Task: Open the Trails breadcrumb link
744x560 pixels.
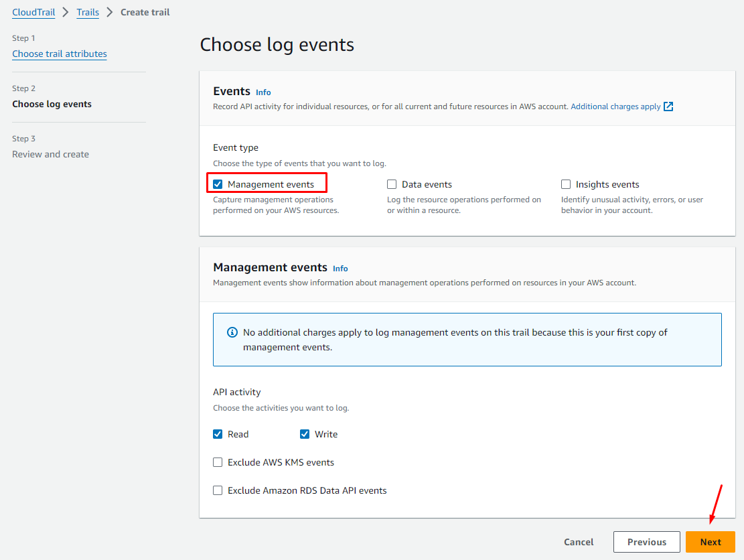Action: click(x=88, y=12)
